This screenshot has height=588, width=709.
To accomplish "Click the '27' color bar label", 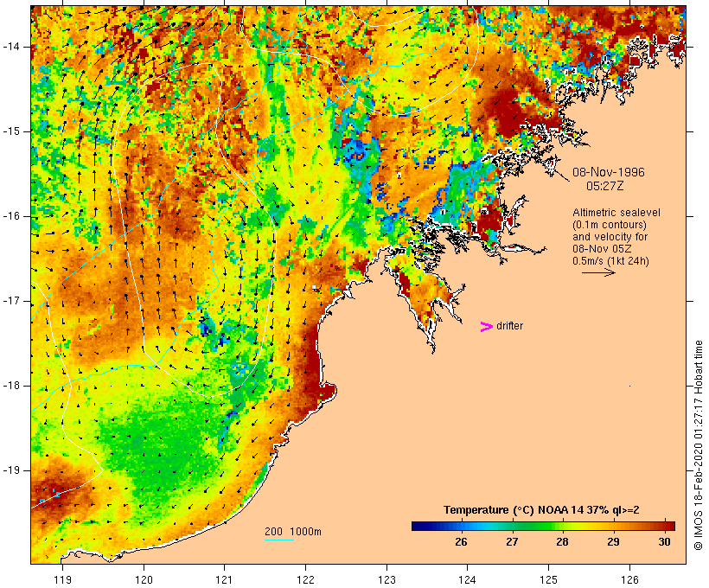I will (x=511, y=541).
